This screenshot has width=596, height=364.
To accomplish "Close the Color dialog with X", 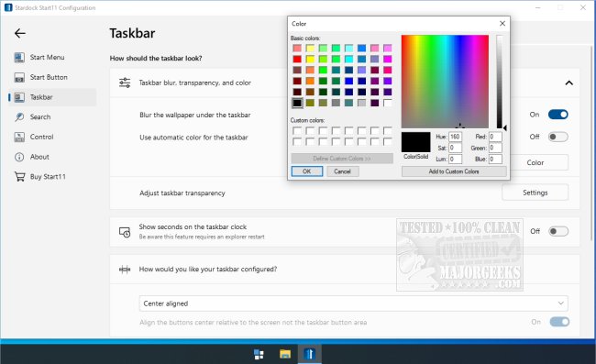I will click(x=502, y=24).
